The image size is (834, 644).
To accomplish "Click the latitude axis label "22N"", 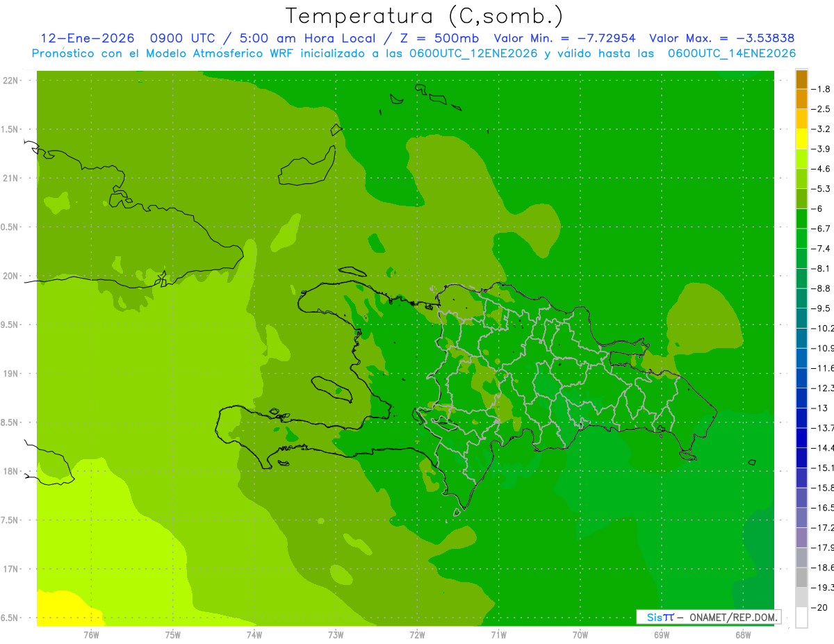I will tap(10, 80).
